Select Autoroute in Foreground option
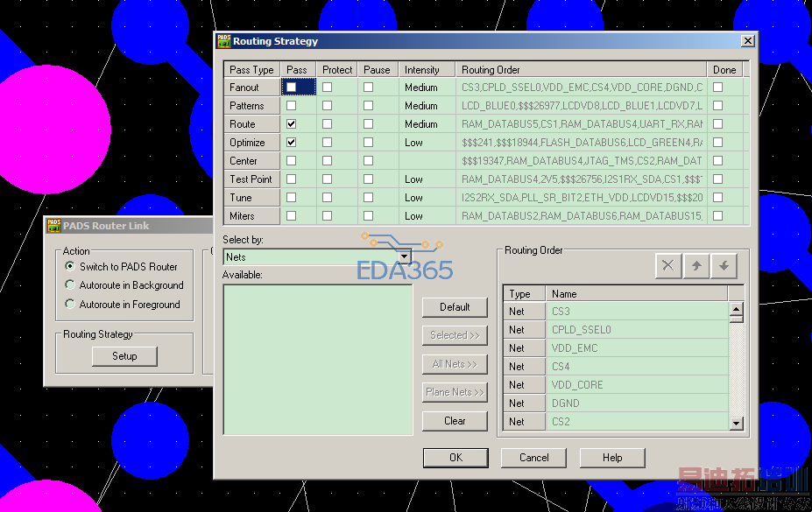812x512 pixels. click(x=70, y=304)
